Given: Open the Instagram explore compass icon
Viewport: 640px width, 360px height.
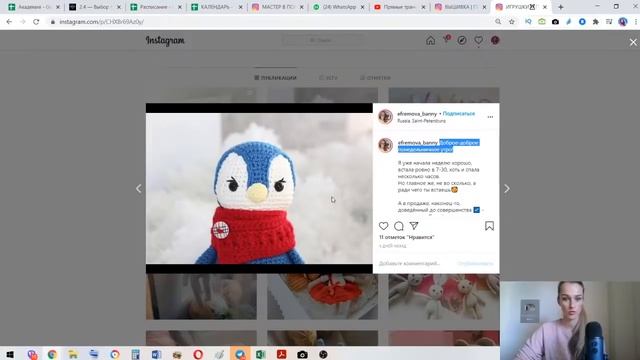Looking at the screenshot, I should point(462,40).
